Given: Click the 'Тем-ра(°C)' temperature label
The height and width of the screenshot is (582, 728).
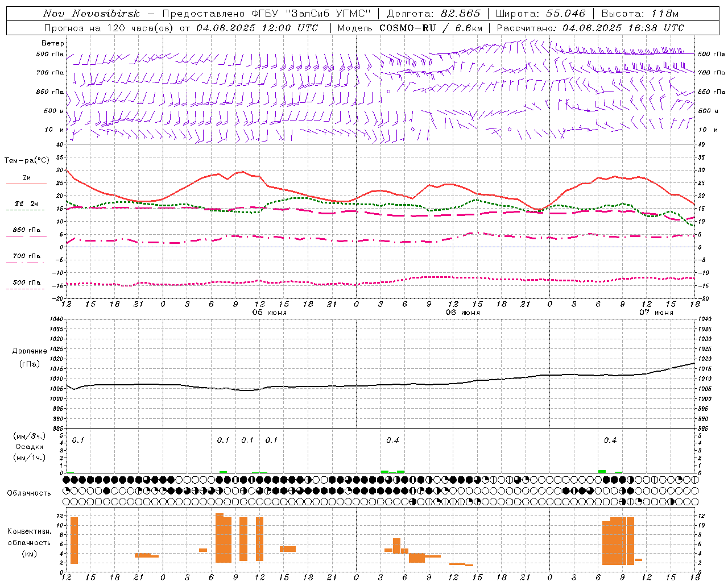Looking at the screenshot, I should (27, 161).
